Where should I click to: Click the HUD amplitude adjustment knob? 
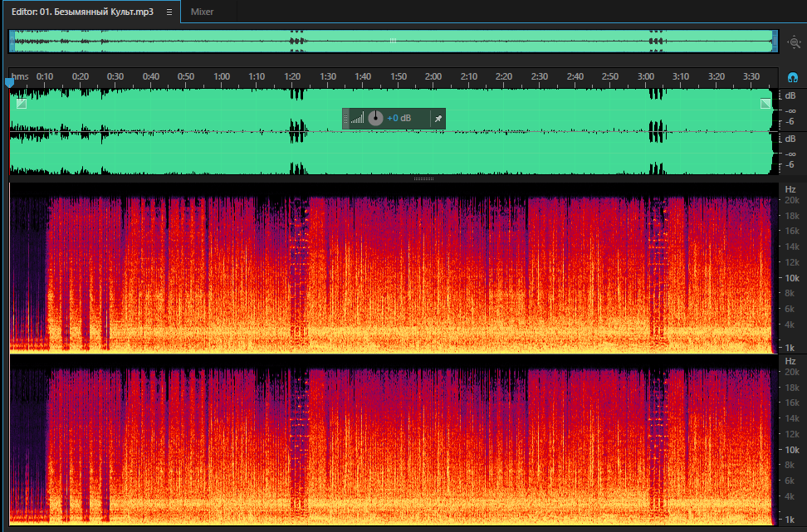point(376,119)
